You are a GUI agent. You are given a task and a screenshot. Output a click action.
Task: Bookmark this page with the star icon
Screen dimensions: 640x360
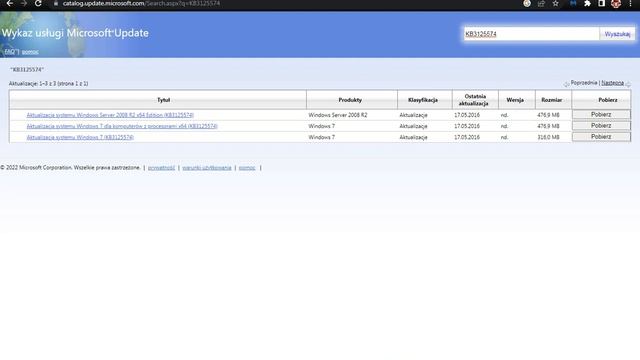[556, 3]
